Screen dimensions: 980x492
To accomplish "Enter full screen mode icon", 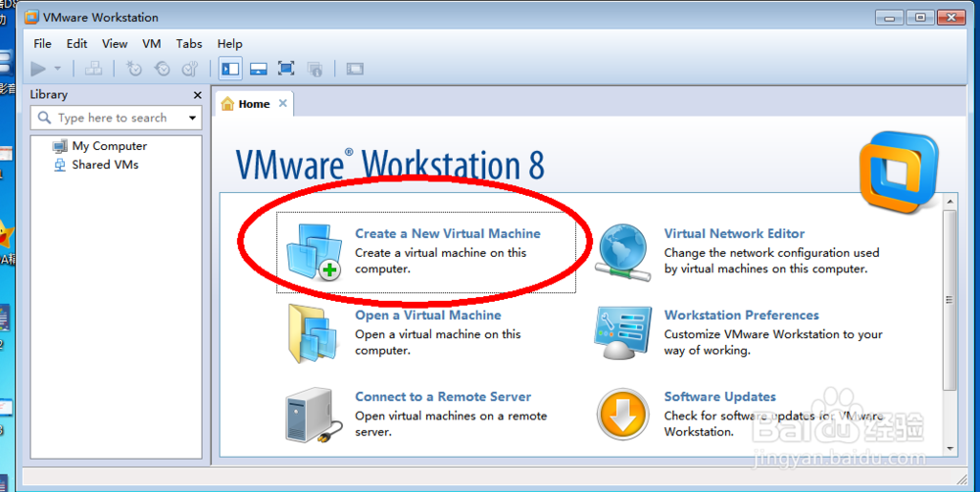I will (286, 69).
